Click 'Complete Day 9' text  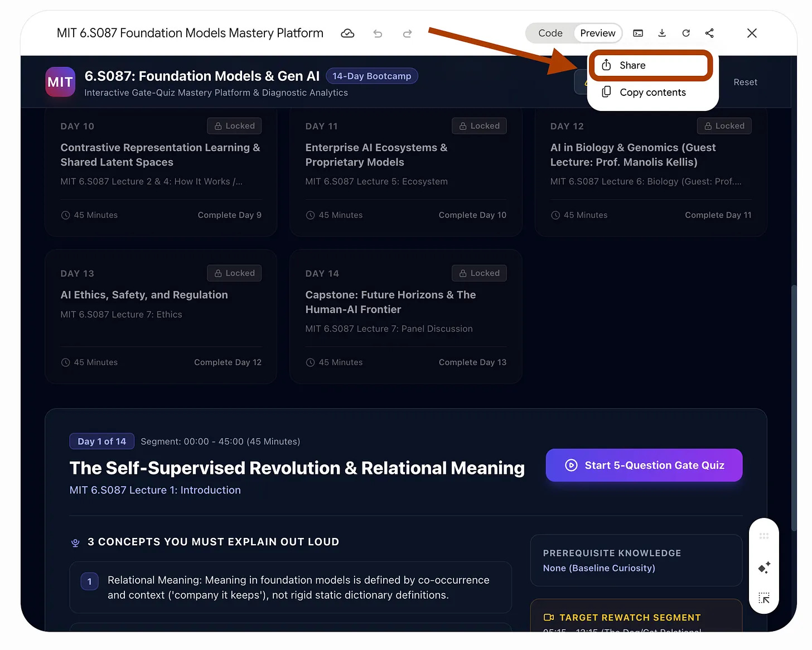(x=229, y=215)
